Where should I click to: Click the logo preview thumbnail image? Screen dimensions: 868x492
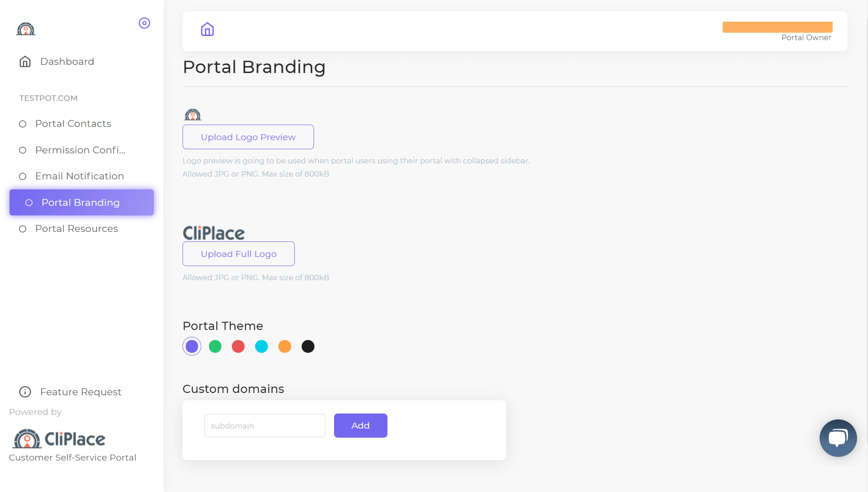click(x=193, y=115)
